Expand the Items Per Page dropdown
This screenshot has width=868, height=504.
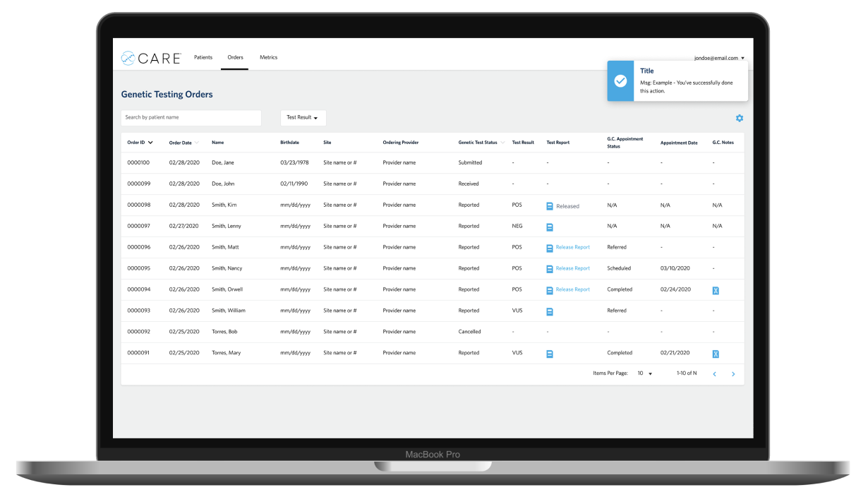pos(645,373)
